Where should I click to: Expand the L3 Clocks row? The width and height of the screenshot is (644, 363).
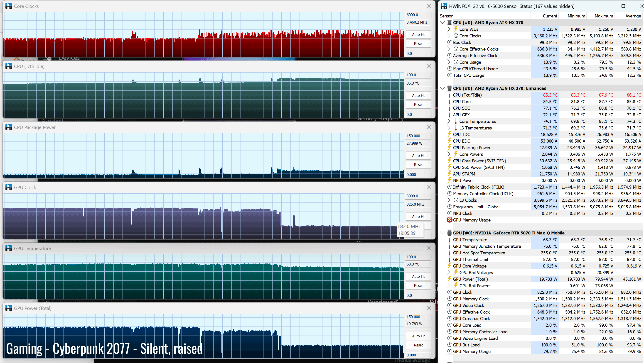[449, 200]
